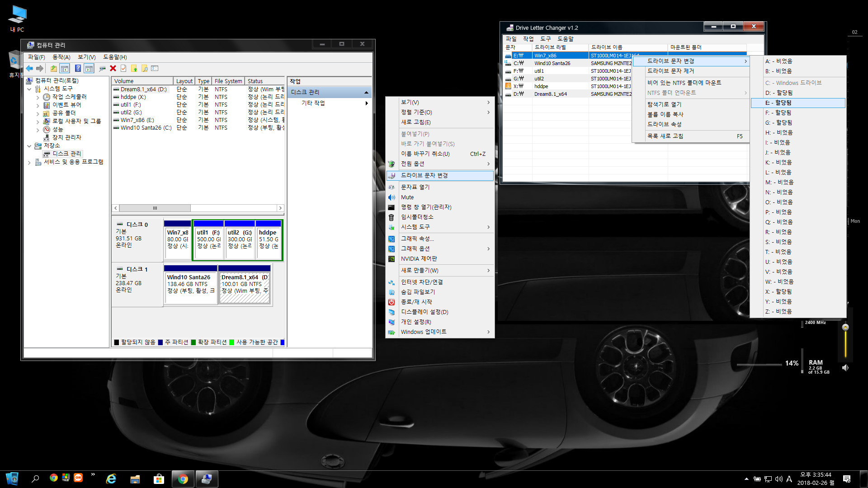Click the taskbar clock showing 오후 3:35:44

pos(816,475)
